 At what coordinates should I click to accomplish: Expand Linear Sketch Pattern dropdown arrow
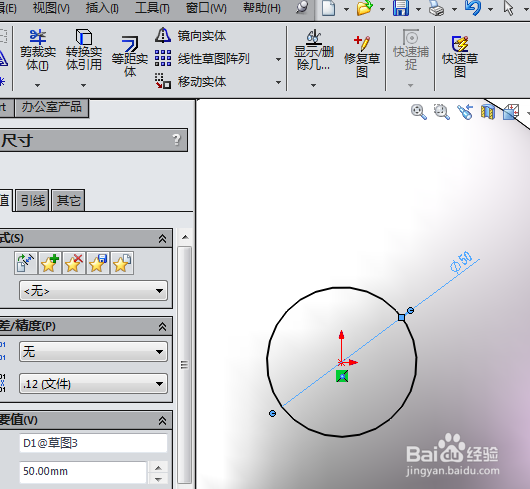tap(278, 59)
